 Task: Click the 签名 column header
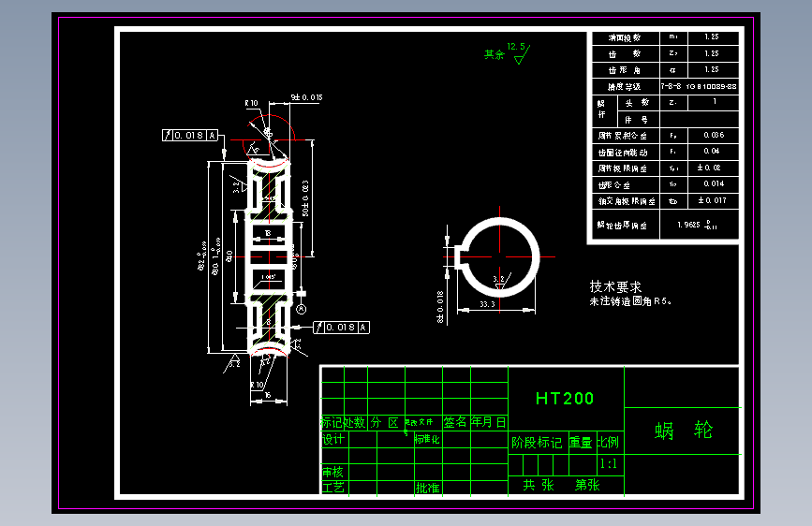click(x=455, y=422)
